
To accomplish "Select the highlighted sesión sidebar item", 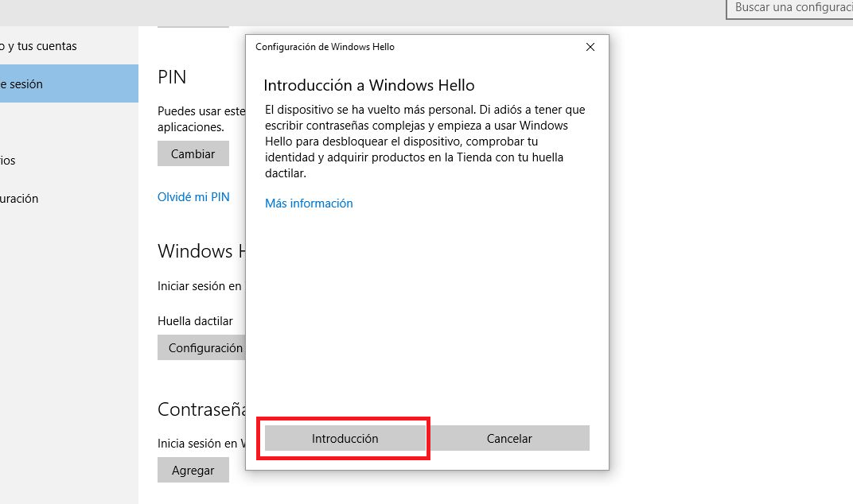I will 69,83.
